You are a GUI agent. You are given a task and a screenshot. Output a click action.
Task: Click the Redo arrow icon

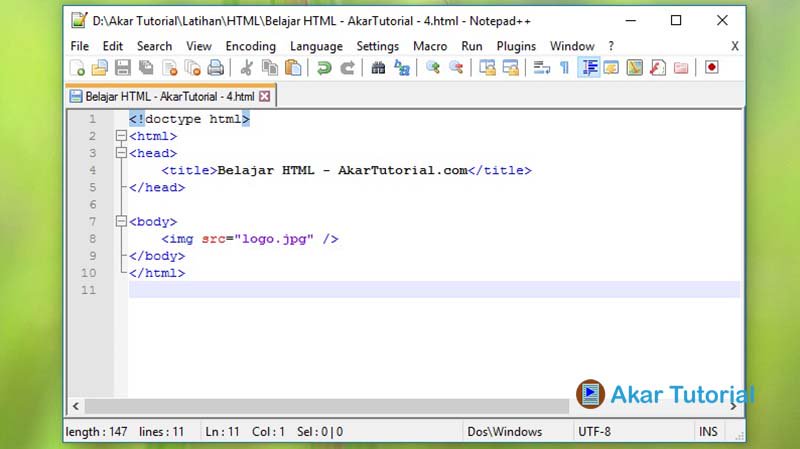tap(347, 68)
